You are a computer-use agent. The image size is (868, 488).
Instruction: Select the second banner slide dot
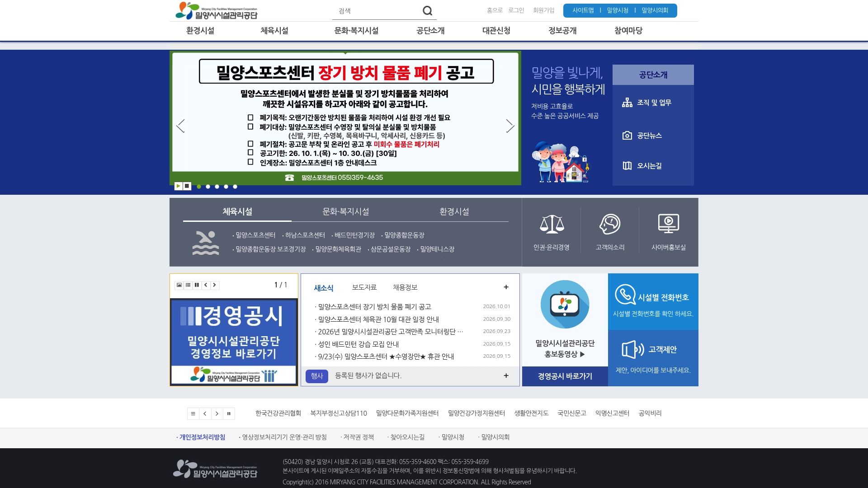208,187
